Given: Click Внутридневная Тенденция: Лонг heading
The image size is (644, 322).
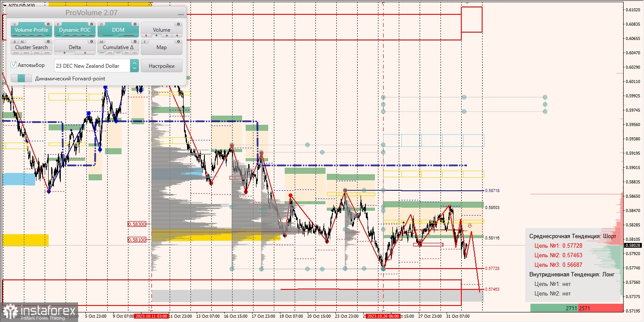Looking at the screenshot, I should tap(572, 274).
